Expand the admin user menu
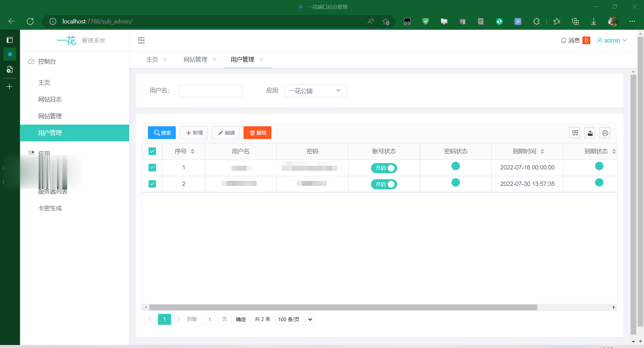This screenshot has width=644, height=348. point(612,41)
